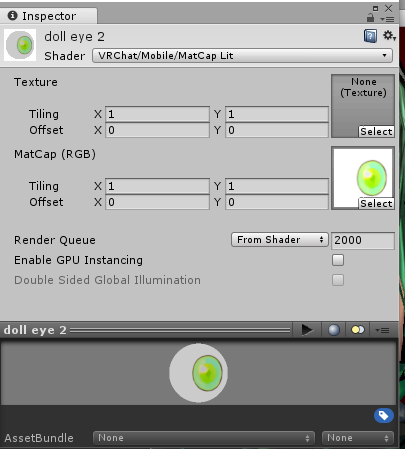The width and height of the screenshot is (405, 449).
Task: Click the Texture Tiling Y field
Action: tap(277, 114)
